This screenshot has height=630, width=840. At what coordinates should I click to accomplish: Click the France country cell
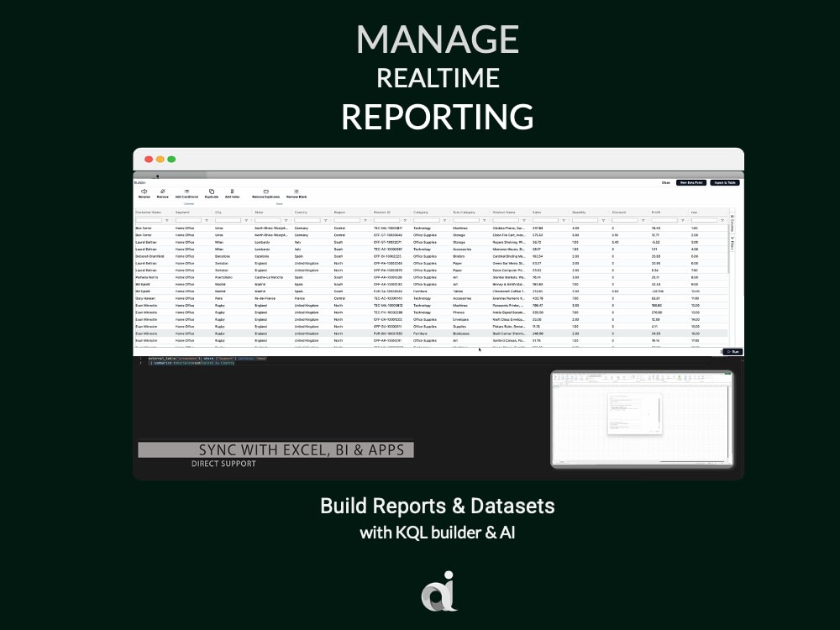(300, 298)
